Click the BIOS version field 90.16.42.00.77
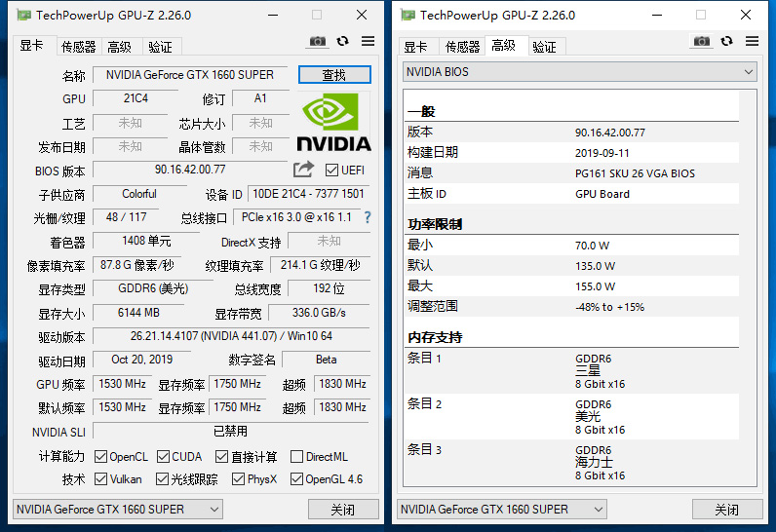 190,170
